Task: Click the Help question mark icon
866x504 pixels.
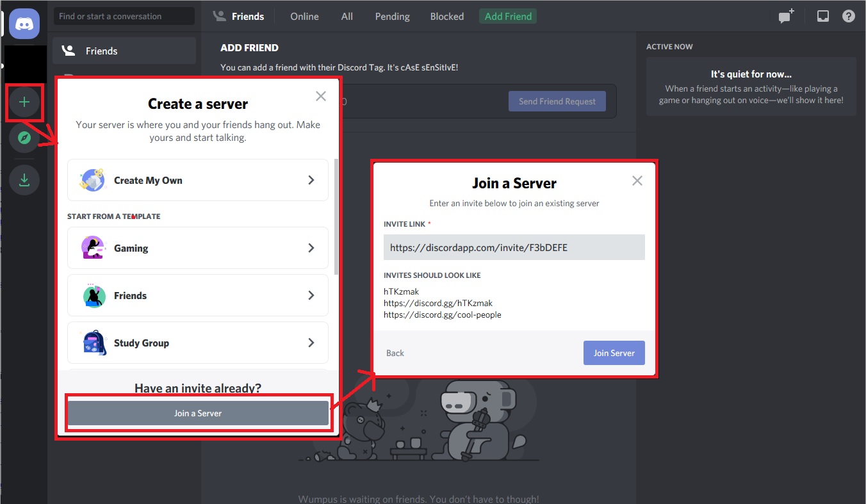Action: (x=849, y=17)
